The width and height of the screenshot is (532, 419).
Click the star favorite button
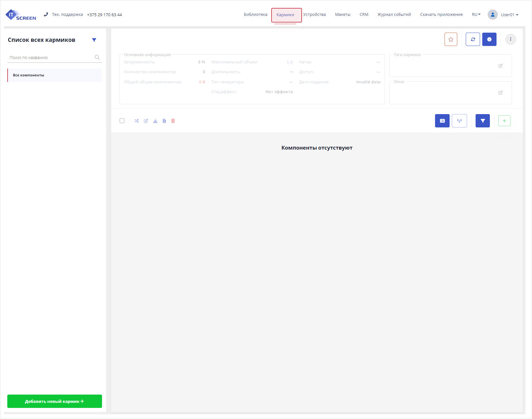(451, 39)
